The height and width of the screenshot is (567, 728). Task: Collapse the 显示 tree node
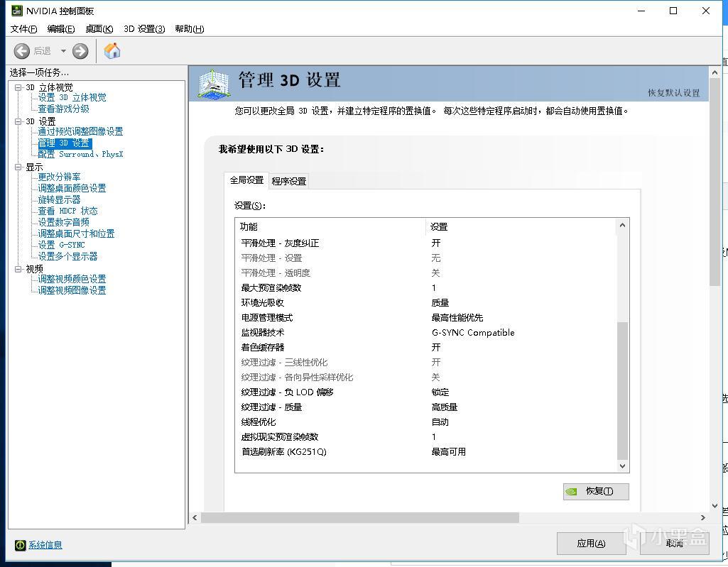pyautogui.click(x=18, y=167)
